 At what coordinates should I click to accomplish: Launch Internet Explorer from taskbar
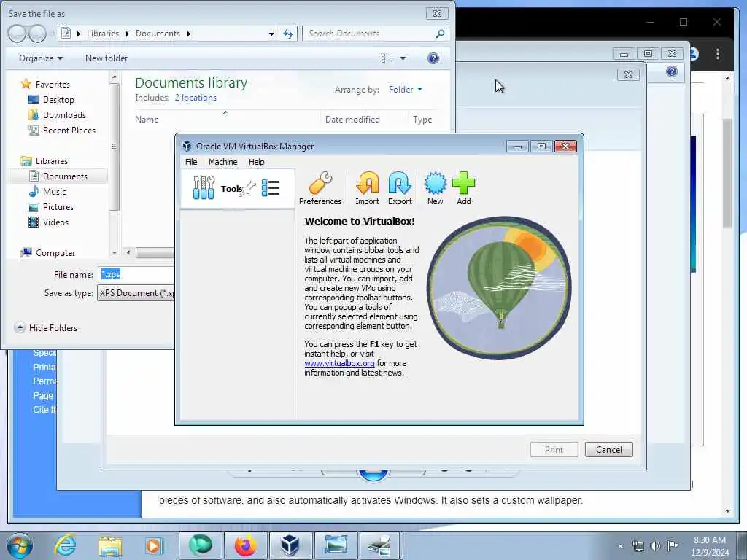(65, 545)
